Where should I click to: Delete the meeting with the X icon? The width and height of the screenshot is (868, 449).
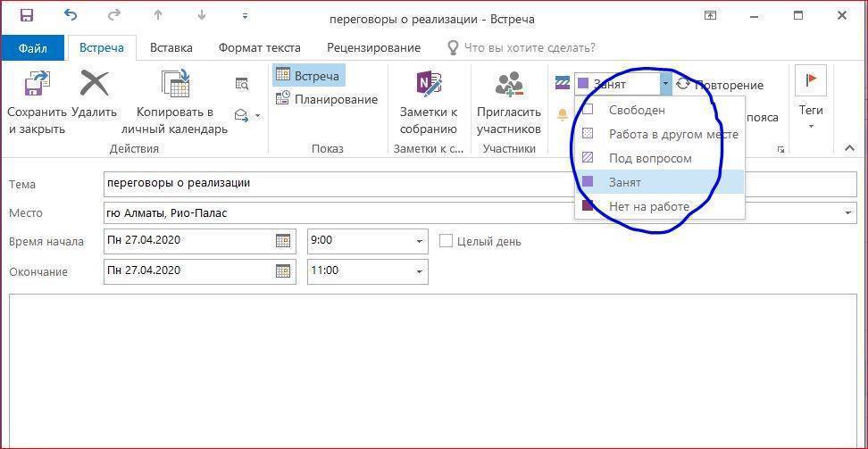(x=94, y=85)
